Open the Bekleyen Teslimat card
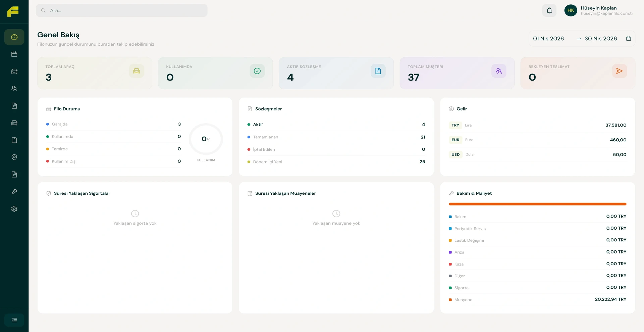644x332 pixels. point(578,73)
